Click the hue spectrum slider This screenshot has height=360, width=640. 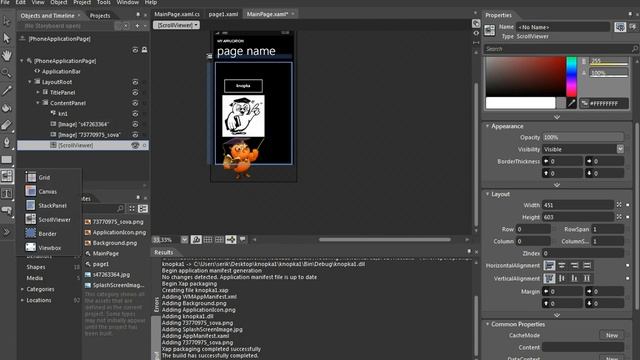pos(571,77)
